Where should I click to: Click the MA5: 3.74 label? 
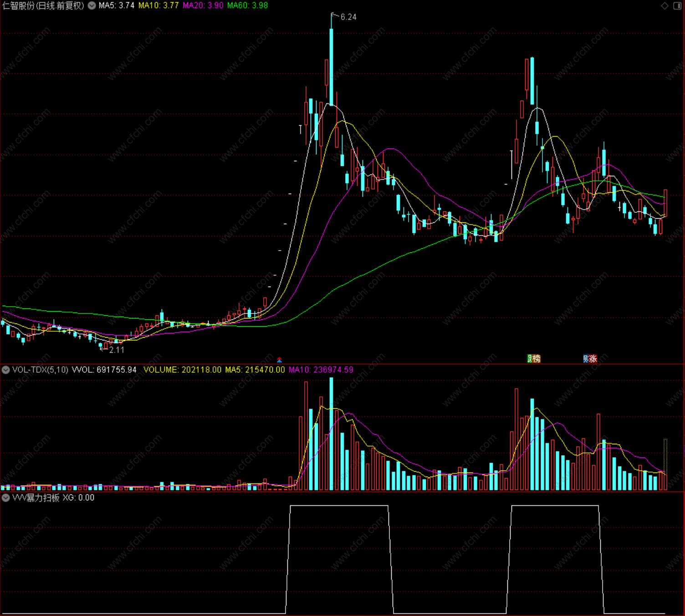point(117,5)
